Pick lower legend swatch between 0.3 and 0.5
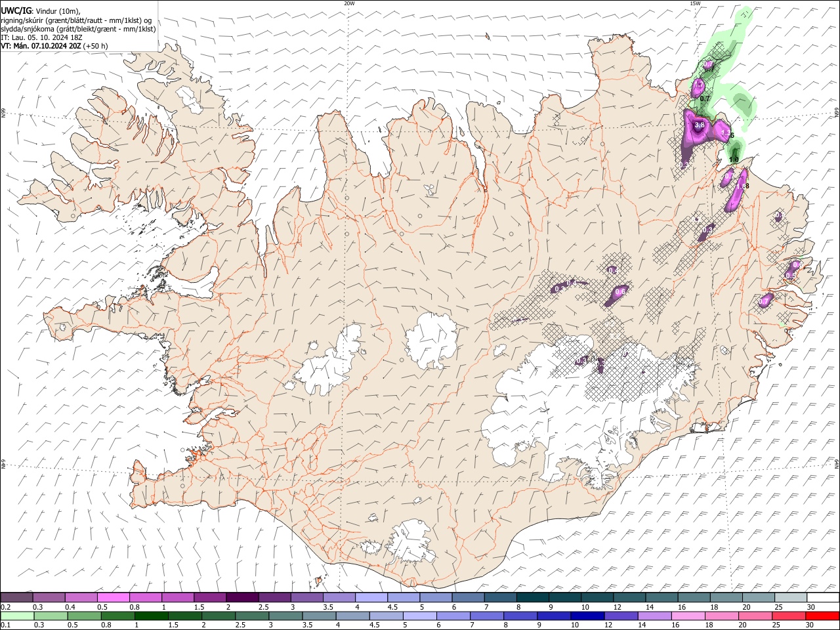The width and height of the screenshot is (840, 630). [x=51, y=616]
